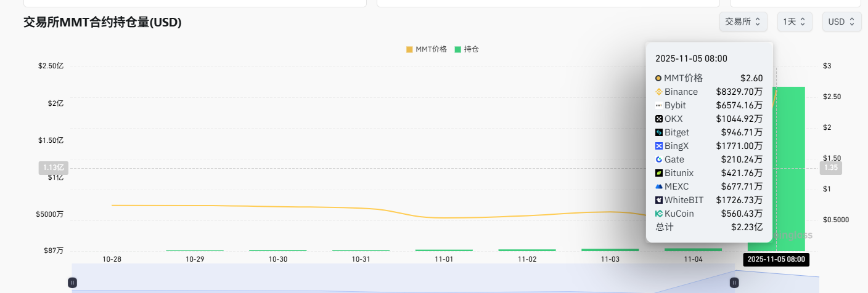Click the left range slider handle
Screen dimensions: 868x293
(72, 283)
